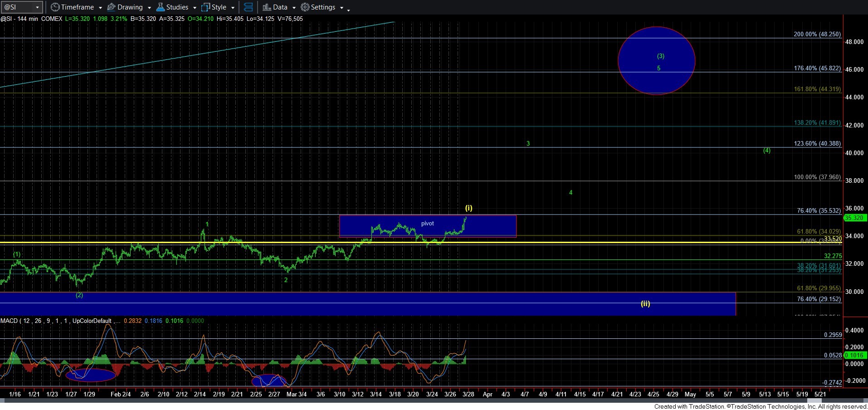
Task: Select the blue target ellipse with (3)
Action: 656,61
